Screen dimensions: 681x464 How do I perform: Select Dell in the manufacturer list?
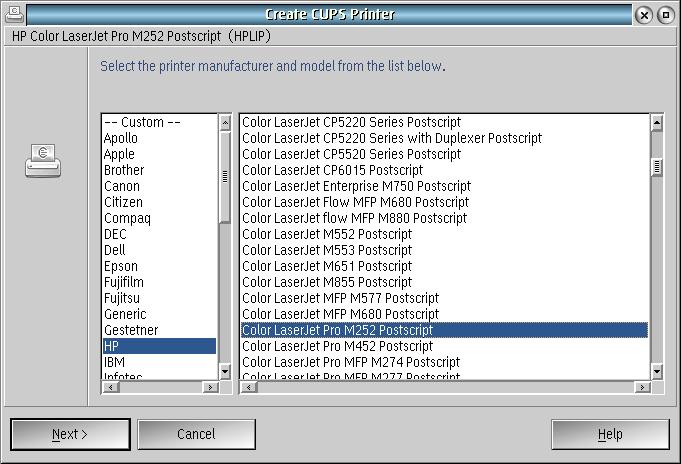[159, 250]
